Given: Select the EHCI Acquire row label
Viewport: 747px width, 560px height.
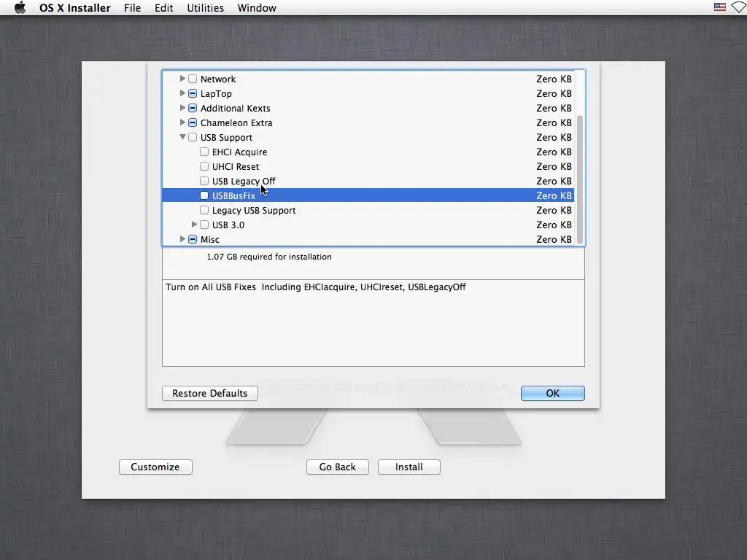Looking at the screenshot, I should tap(239, 152).
